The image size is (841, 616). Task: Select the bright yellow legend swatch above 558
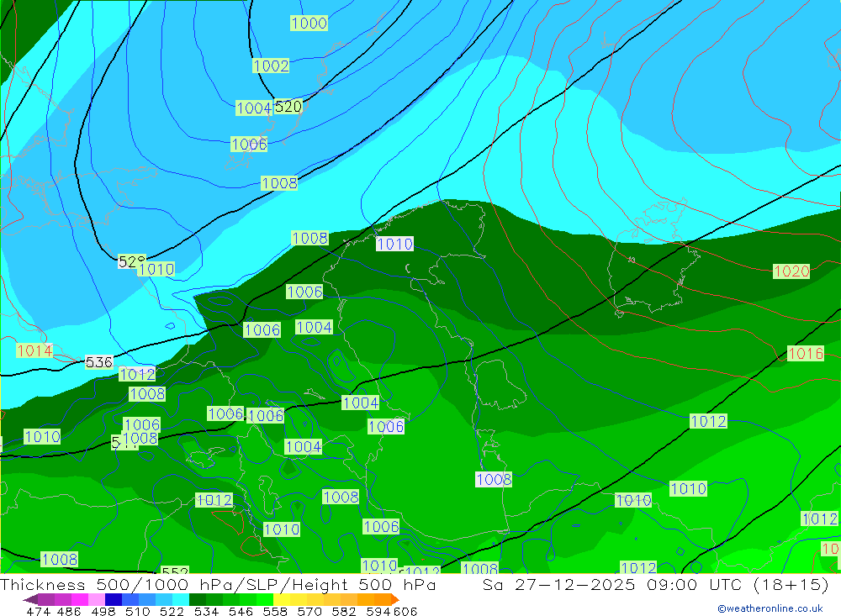[x=282, y=599]
